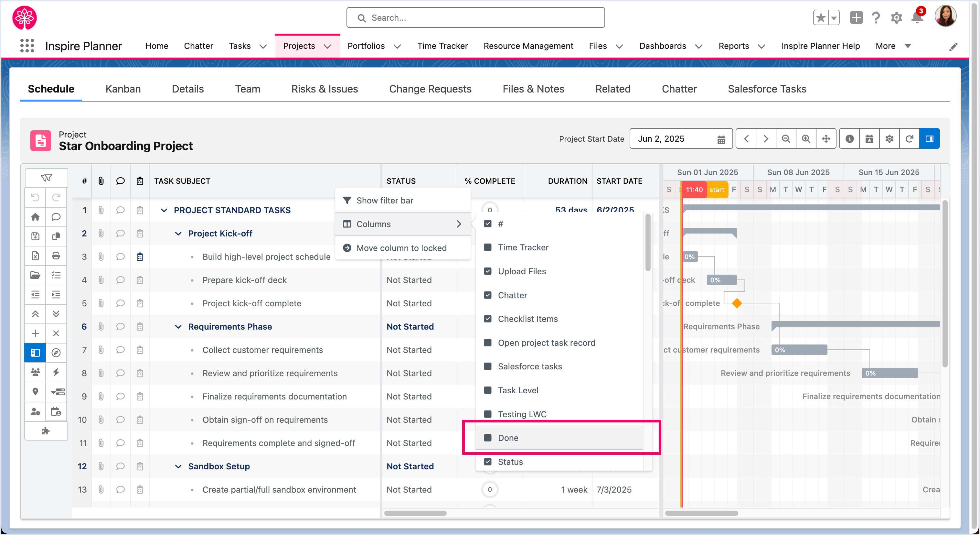Image resolution: width=980 pixels, height=535 pixels.
Task: Open the Tasks nav dropdown arrow
Action: (263, 47)
